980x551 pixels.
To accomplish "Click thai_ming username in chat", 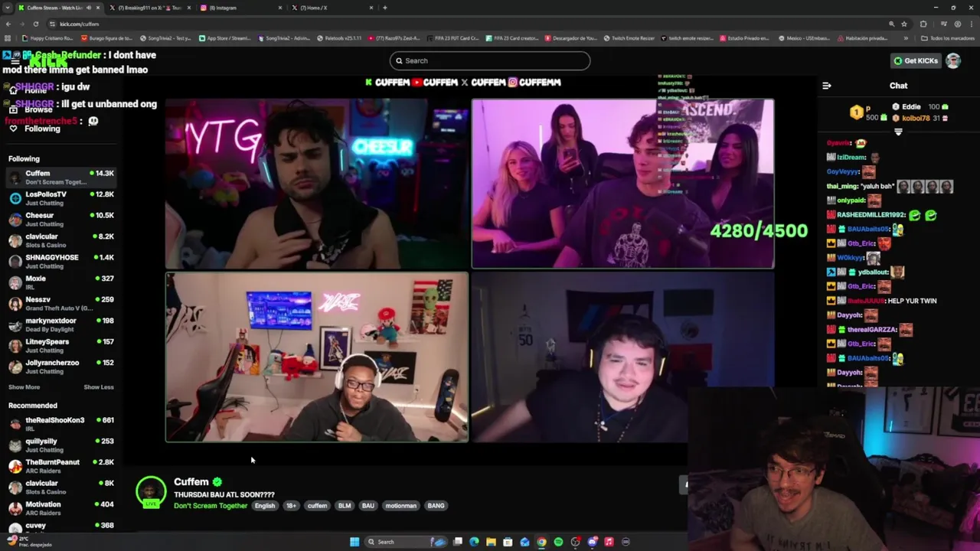I will tap(841, 186).
